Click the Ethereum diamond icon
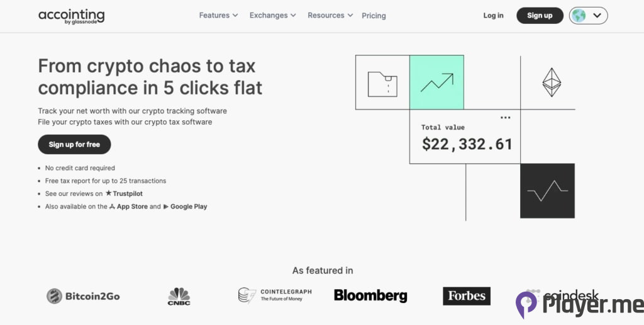Viewport: 644px width, 325px height. point(552,83)
